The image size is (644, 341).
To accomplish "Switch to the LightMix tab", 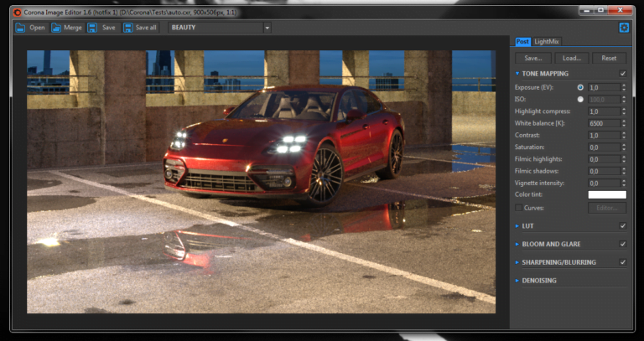I will tap(546, 42).
